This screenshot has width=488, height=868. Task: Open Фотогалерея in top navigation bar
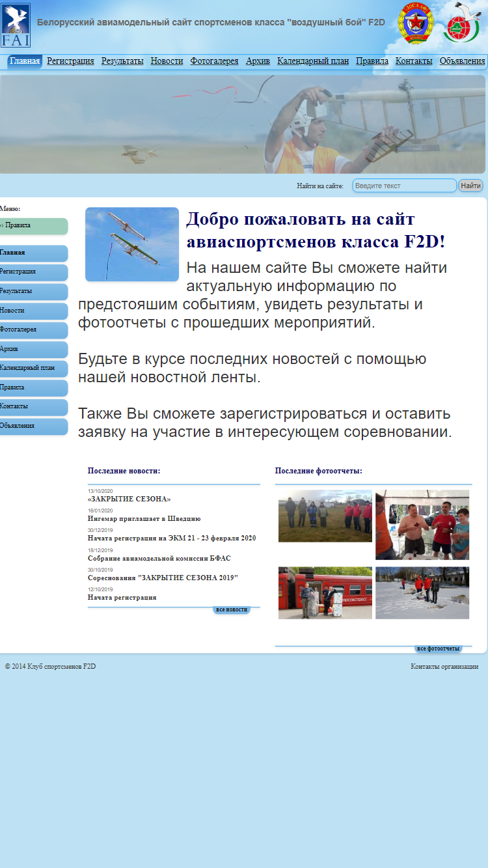(x=214, y=61)
